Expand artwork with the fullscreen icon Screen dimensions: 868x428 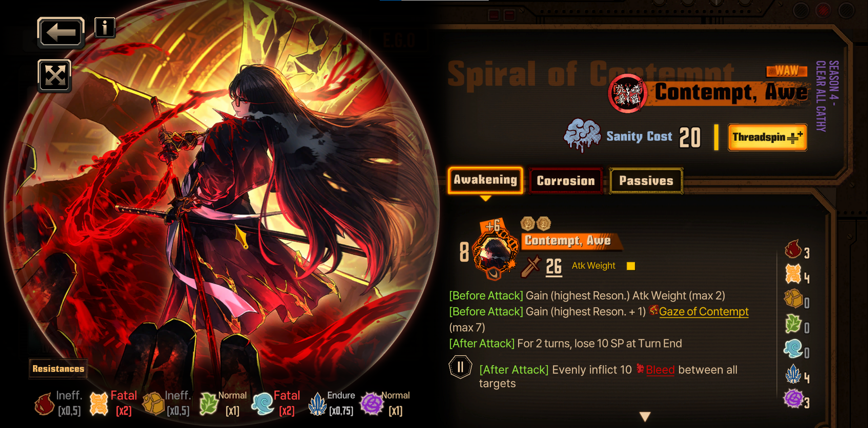(55, 76)
